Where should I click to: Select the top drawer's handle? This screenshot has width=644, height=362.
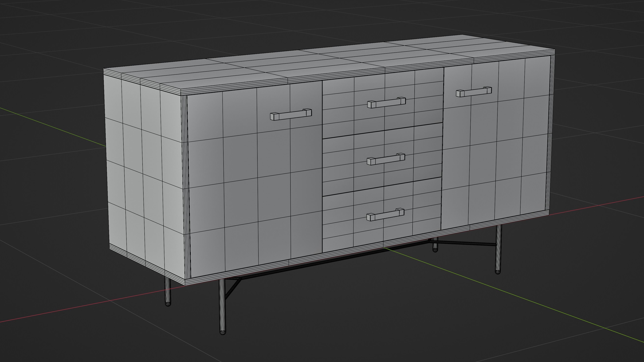click(386, 102)
